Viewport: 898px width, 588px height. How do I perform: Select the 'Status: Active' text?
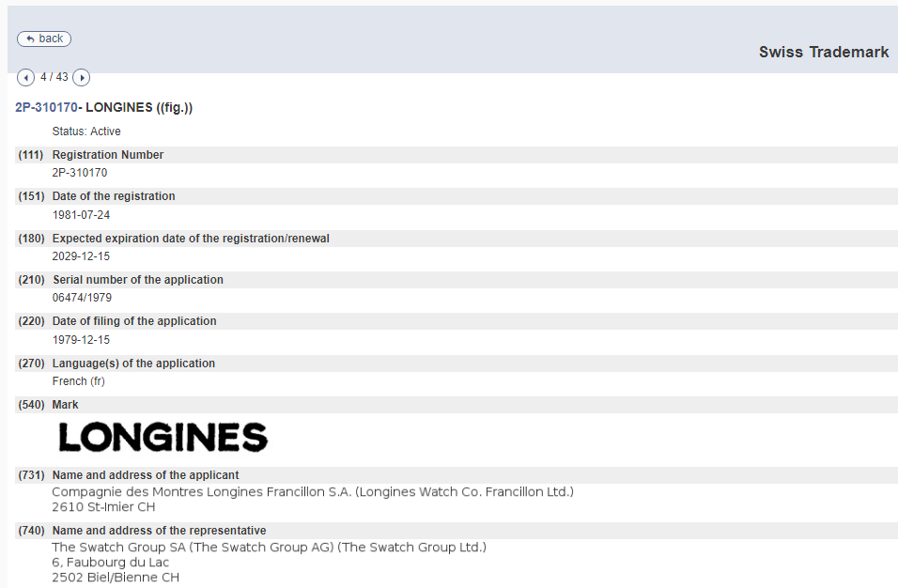click(86, 132)
